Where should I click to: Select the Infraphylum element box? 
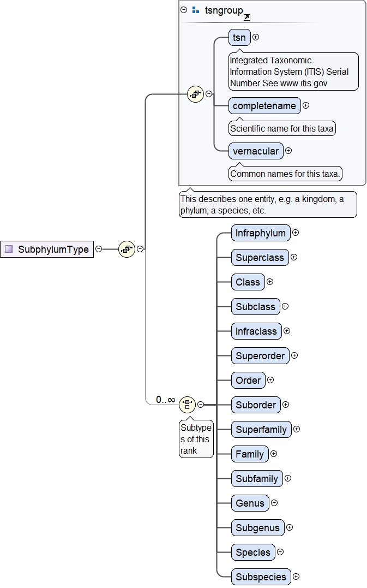pos(261,233)
